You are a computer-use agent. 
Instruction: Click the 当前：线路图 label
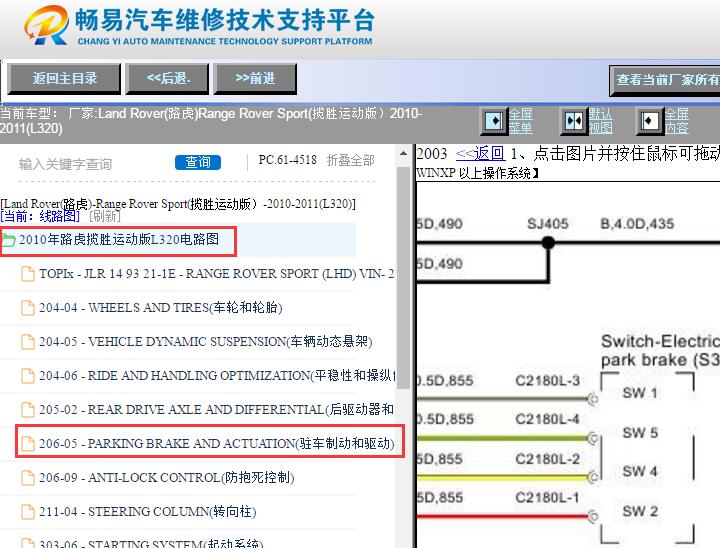(40, 215)
